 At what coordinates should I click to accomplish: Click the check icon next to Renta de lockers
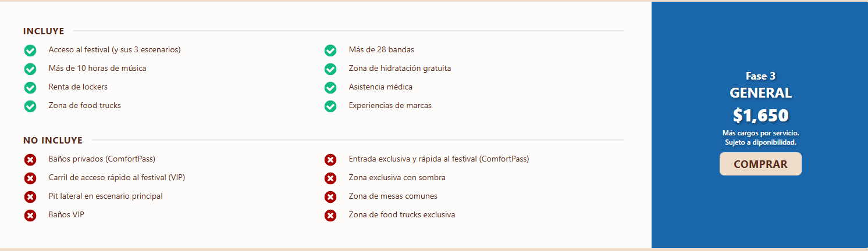30,88
